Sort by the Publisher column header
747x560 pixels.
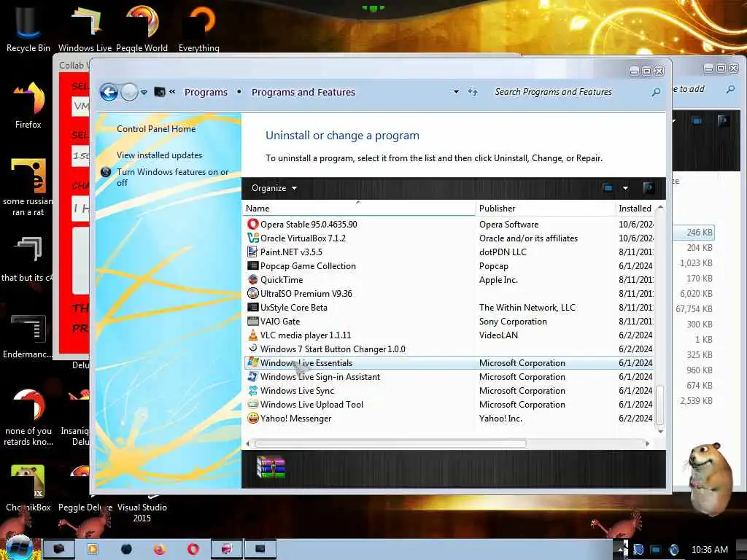pyautogui.click(x=546, y=208)
